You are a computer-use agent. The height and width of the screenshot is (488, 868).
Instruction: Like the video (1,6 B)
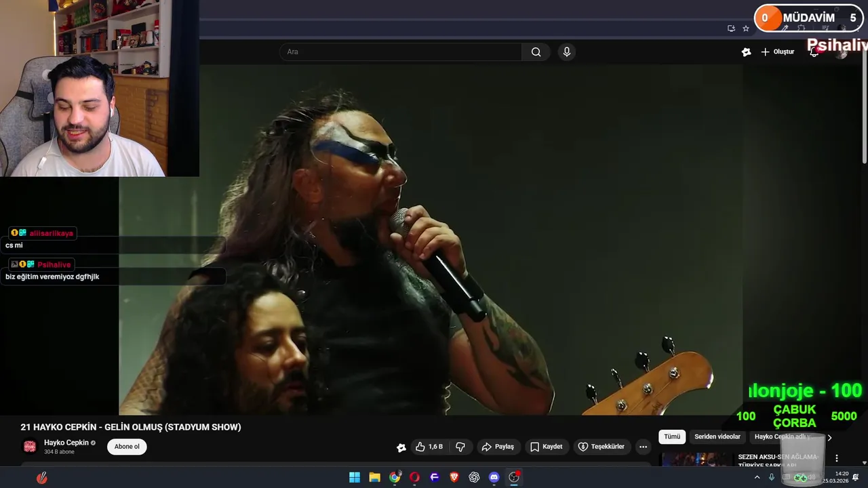pos(429,447)
